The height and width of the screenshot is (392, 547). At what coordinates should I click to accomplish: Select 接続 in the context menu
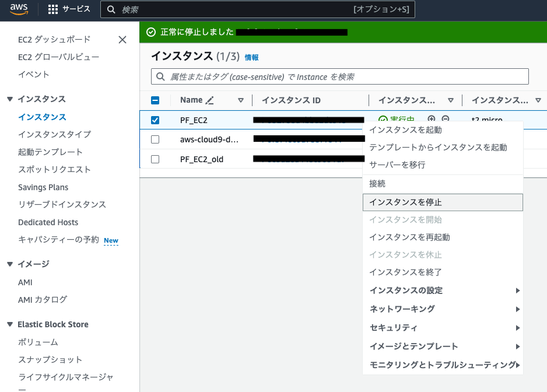(x=443, y=184)
